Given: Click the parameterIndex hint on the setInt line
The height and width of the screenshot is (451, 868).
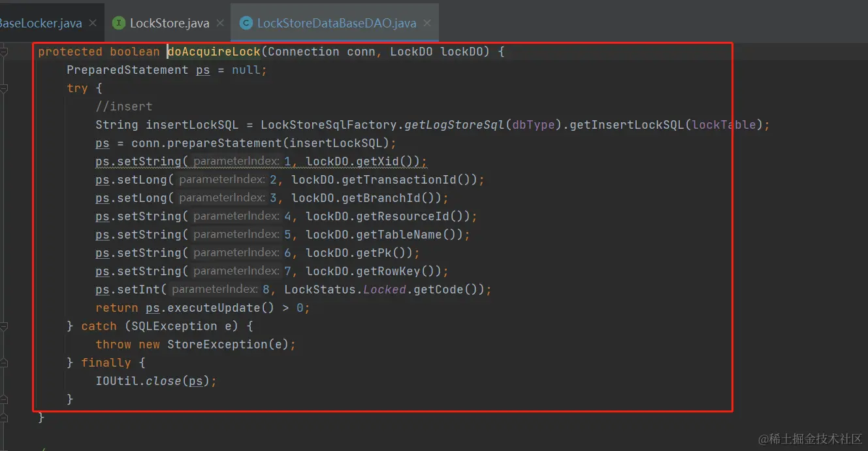Looking at the screenshot, I should click(216, 290).
